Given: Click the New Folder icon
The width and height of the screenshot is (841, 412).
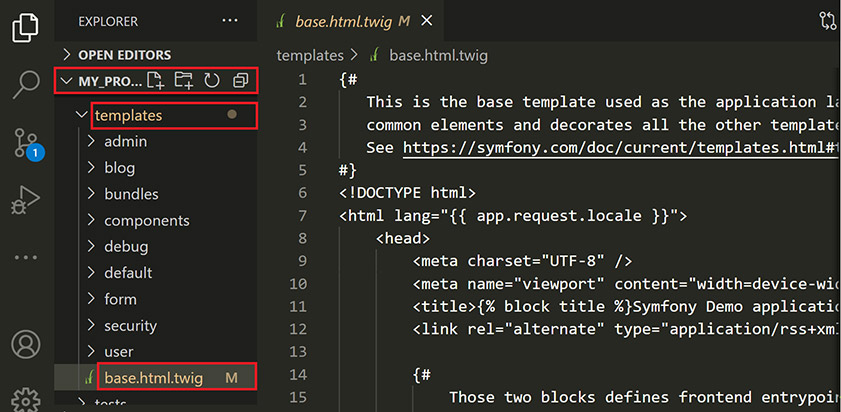Looking at the screenshot, I should tap(183, 81).
